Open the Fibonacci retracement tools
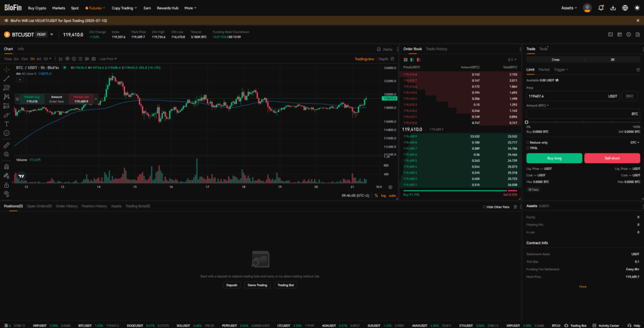The width and height of the screenshot is (644, 328). (6, 88)
